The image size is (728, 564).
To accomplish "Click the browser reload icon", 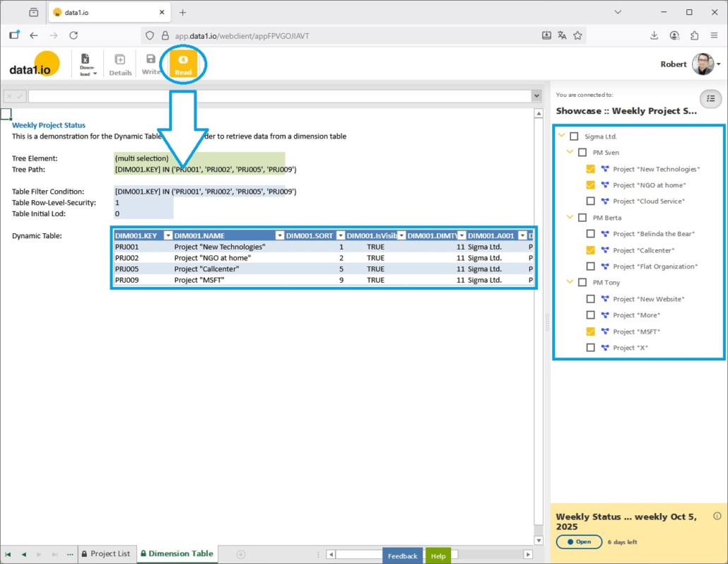I will (x=74, y=35).
